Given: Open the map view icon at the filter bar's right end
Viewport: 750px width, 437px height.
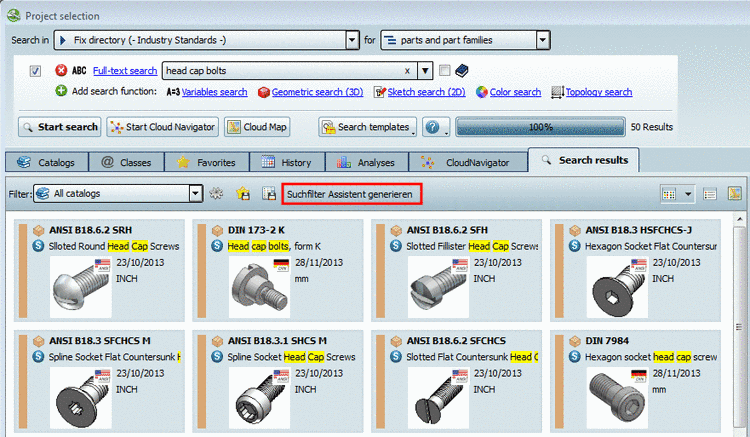Looking at the screenshot, I should pos(735,194).
